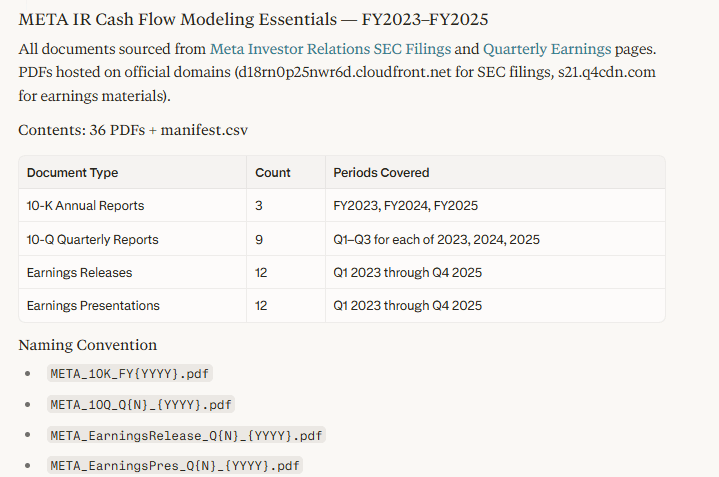Select the Earnings Releases row label

point(79,272)
